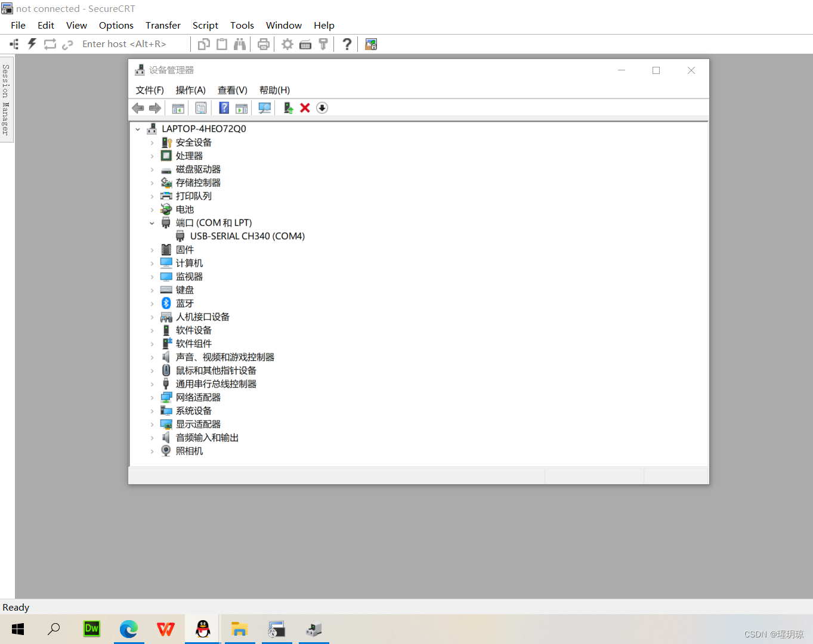Select 鼠标和其他指针设备 item

(216, 371)
